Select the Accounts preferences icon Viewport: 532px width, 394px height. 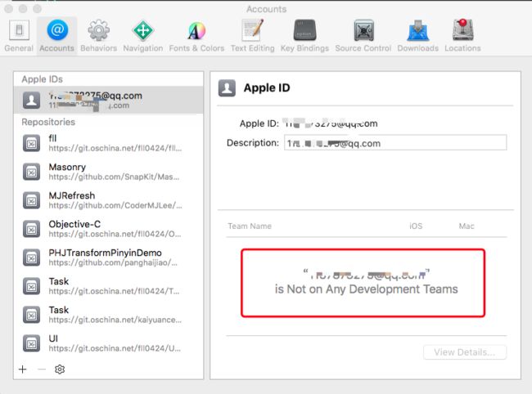(57, 29)
